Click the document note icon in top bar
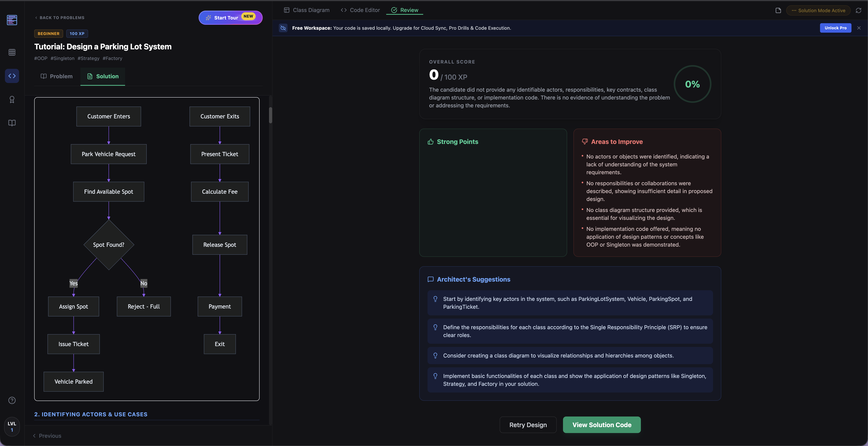 [778, 10]
